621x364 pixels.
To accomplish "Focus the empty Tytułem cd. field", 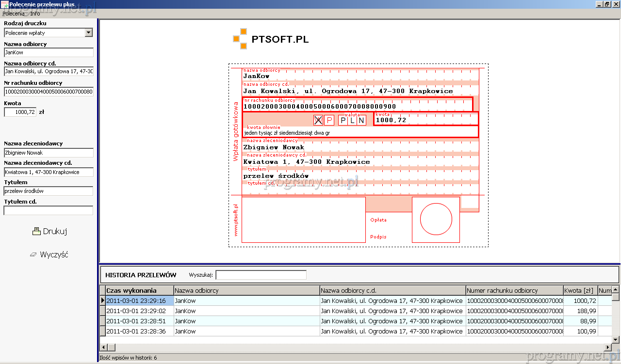I will 48,211.
